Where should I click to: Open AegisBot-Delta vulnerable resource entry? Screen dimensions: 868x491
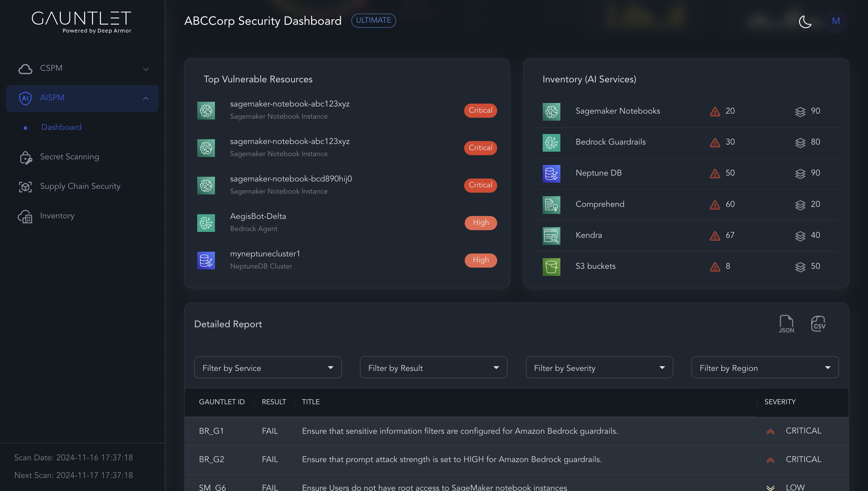click(258, 217)
